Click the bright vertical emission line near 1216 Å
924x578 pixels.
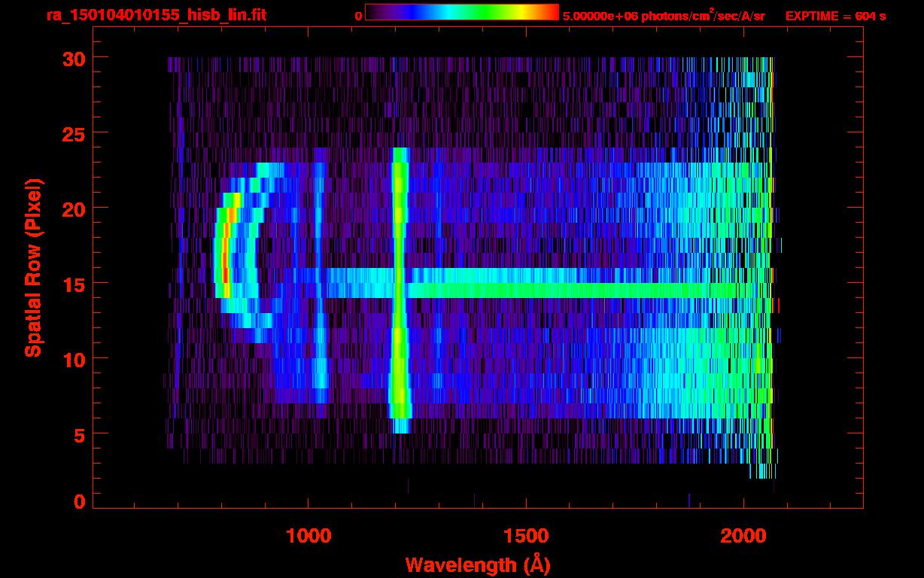tap(400, 290)
